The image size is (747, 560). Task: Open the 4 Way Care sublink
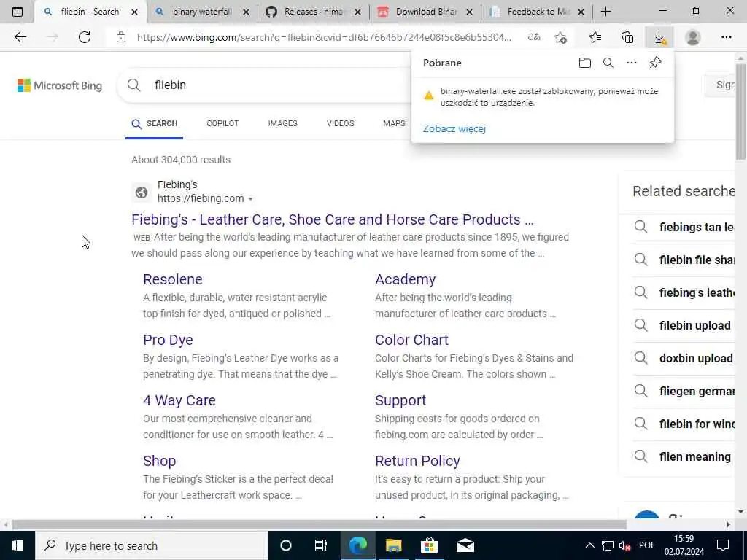[x=179, y=400]
